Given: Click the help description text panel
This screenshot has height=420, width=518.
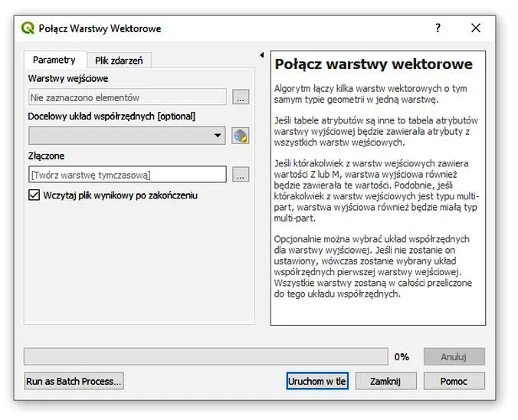Looking at the screenshot, I should pos(378,188).
